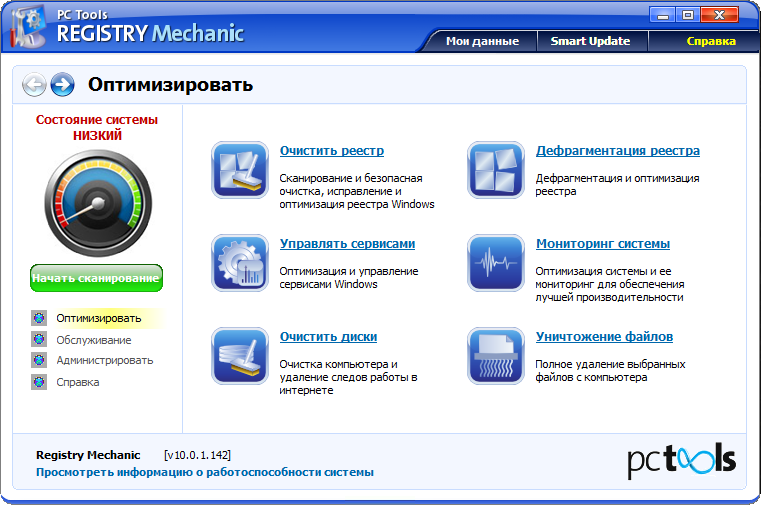
Task: Close the Registry Mechanic window
Action: 720,16
